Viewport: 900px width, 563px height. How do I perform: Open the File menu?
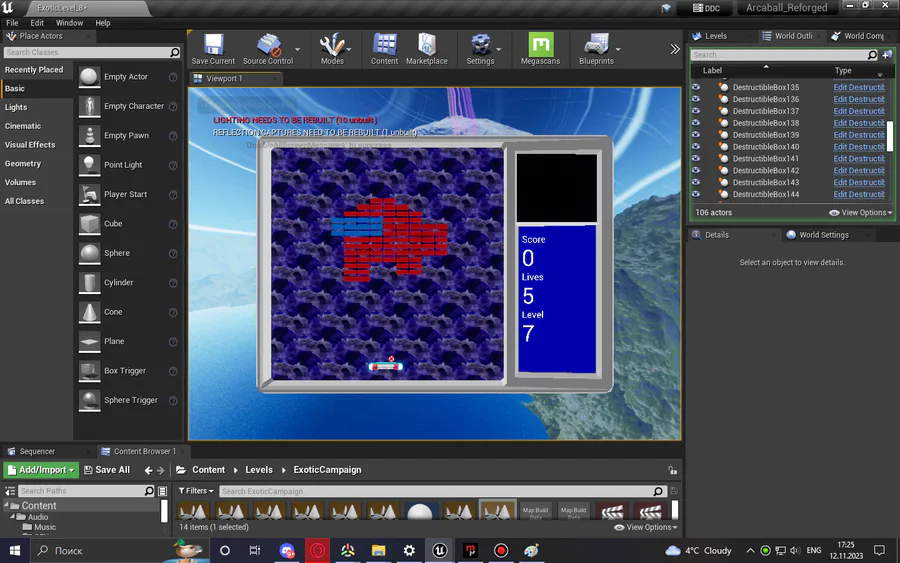(x=12, y=23)
